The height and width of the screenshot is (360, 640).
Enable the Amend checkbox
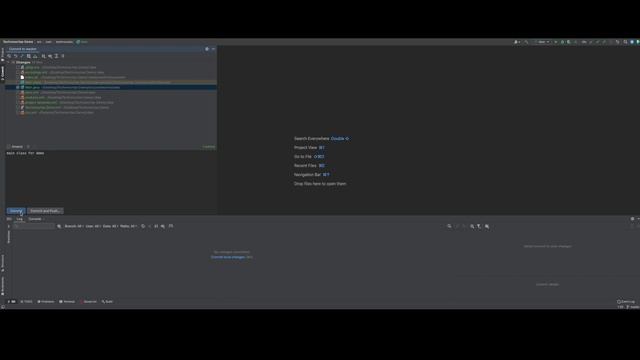coord(9,147)
